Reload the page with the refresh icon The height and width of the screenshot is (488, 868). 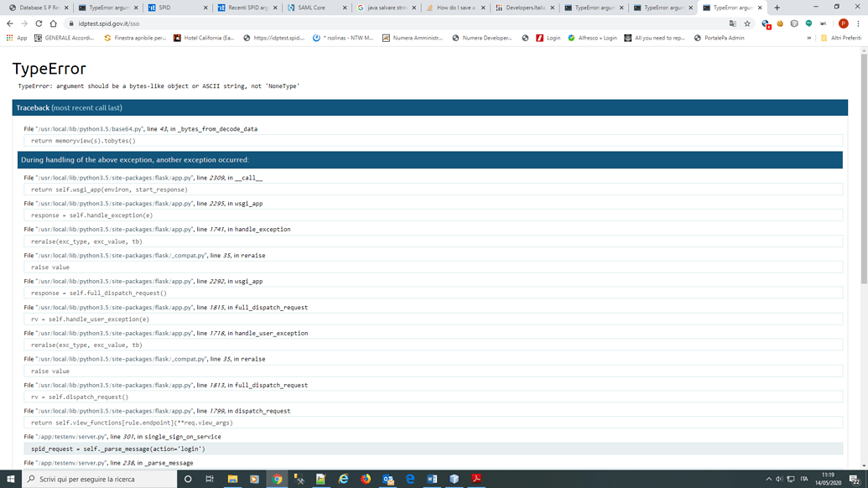[x=39, y=23]
